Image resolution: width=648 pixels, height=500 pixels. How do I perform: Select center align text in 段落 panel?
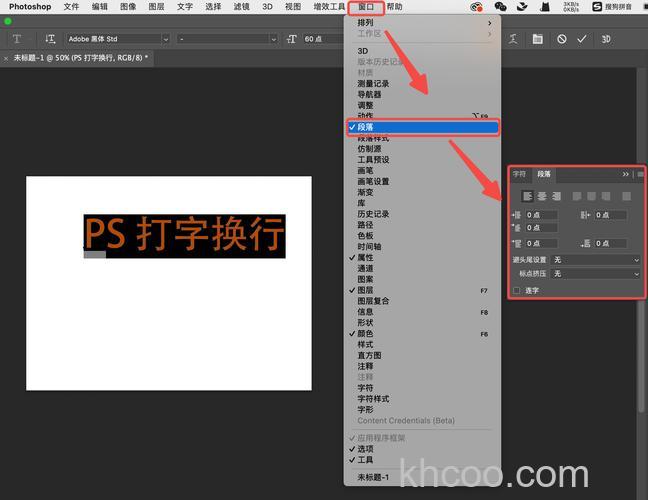(x=542, y=196)
